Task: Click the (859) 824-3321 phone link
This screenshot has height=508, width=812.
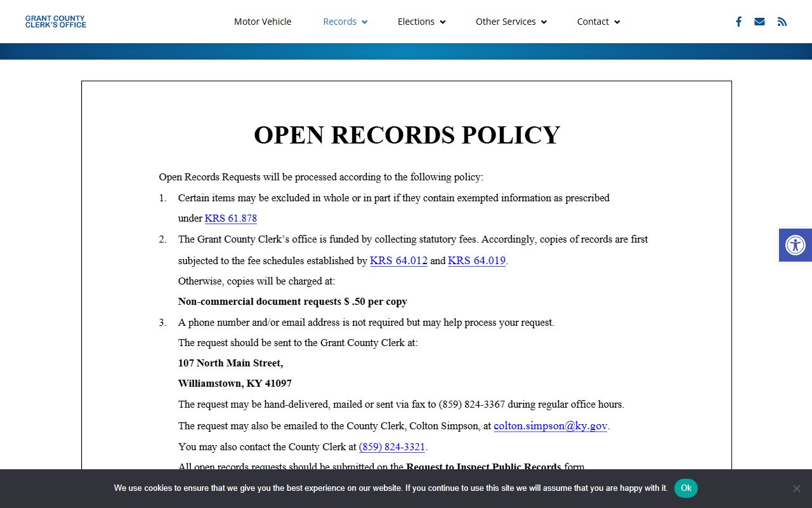Action: pyautogui.click(x=392, y=447)
